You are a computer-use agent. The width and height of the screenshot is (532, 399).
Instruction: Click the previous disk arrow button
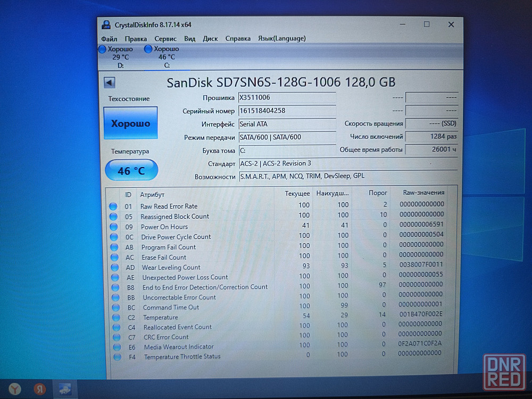[110, 82]
